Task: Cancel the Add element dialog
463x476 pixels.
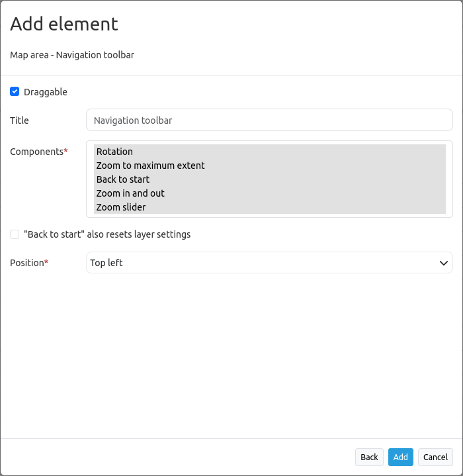Action: (435, 457)
